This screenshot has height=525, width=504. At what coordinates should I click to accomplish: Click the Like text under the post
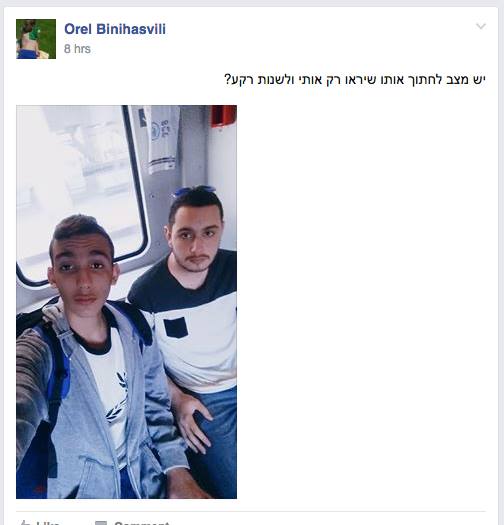[x=48, y=523]
